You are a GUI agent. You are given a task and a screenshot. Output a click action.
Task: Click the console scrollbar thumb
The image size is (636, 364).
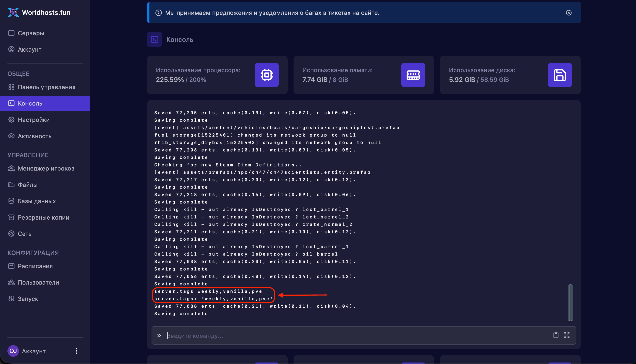(571, 302)
